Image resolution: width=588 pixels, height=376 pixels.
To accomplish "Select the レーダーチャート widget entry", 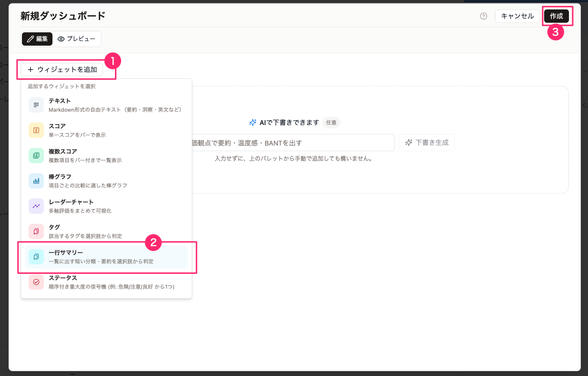I will coord(106,206).
